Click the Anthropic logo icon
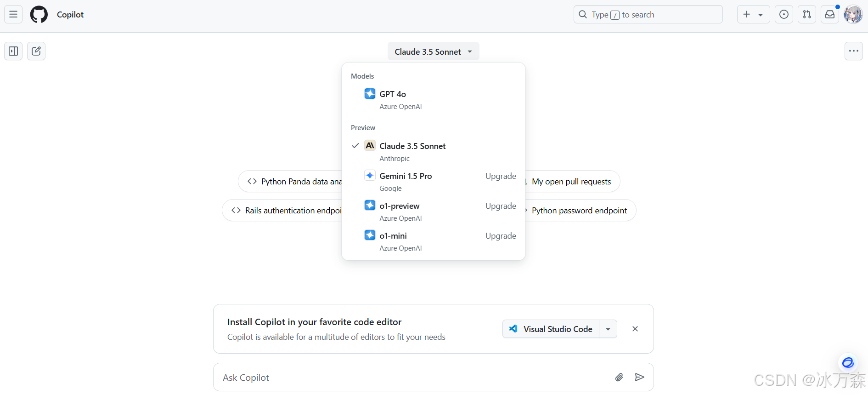Viewport: 868px width, 395px height. point(370,146)
